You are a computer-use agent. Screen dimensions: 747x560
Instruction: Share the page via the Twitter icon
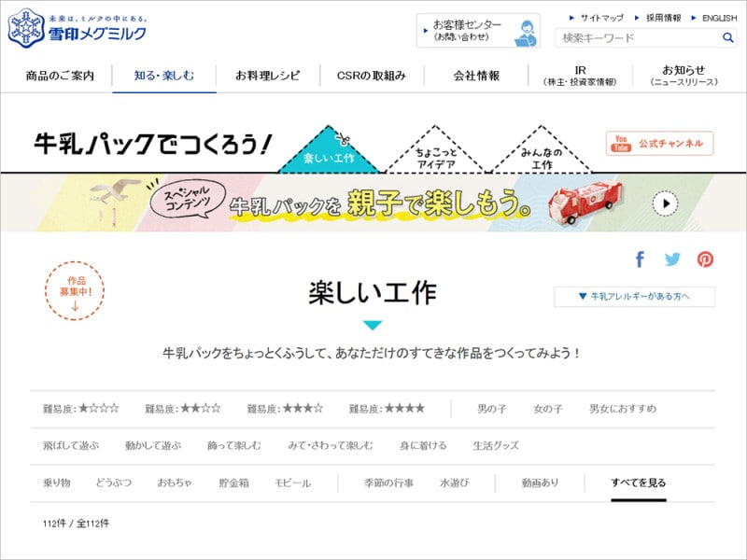674,259
